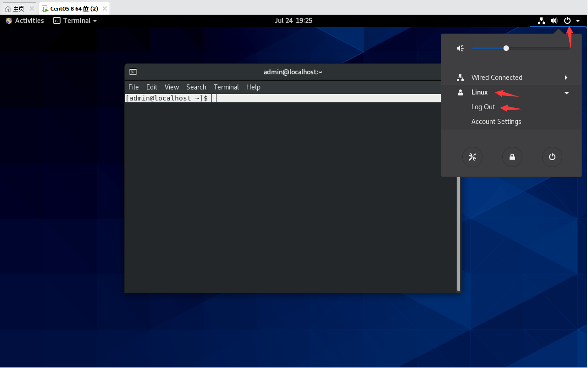Viewport: 588px width, 368px height.
Task: Expand the Wired Connected submenu
Action: point(566,78)
